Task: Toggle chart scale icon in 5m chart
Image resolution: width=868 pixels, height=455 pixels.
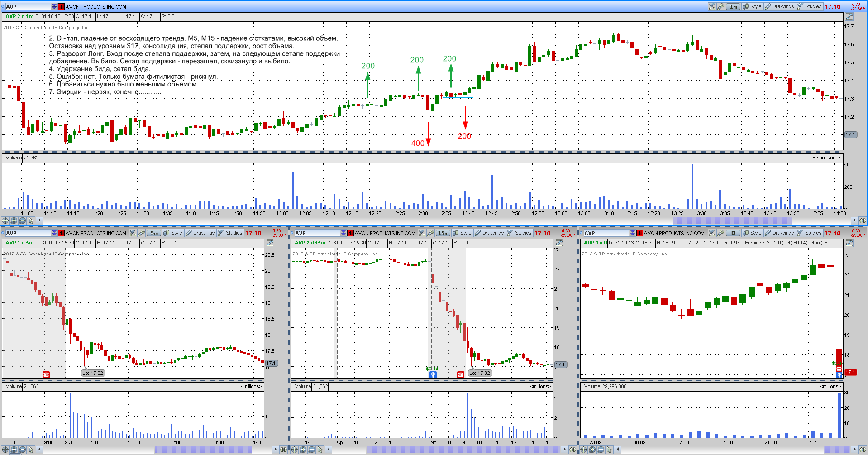Action: [x=270, y=243]
